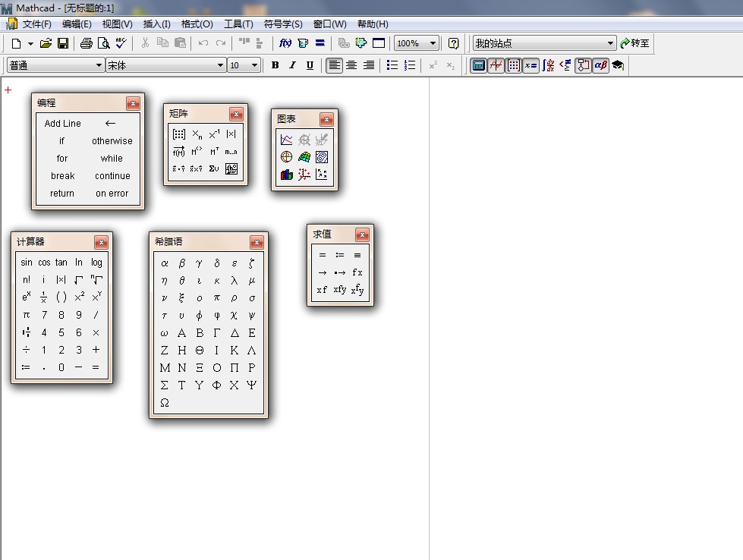Click otherwise in the programming palette

tap(112, 141)
